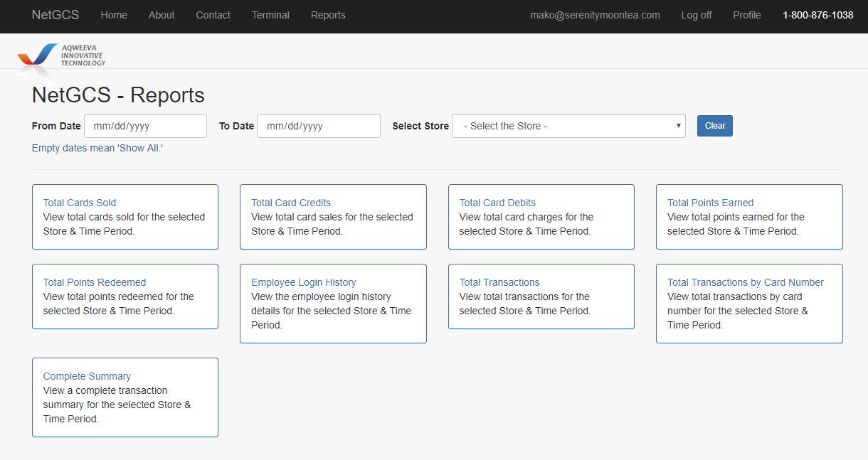This screenshot has height=460, width=868.
Task: Show the Employee Login History report
Action: click(304, 282)
